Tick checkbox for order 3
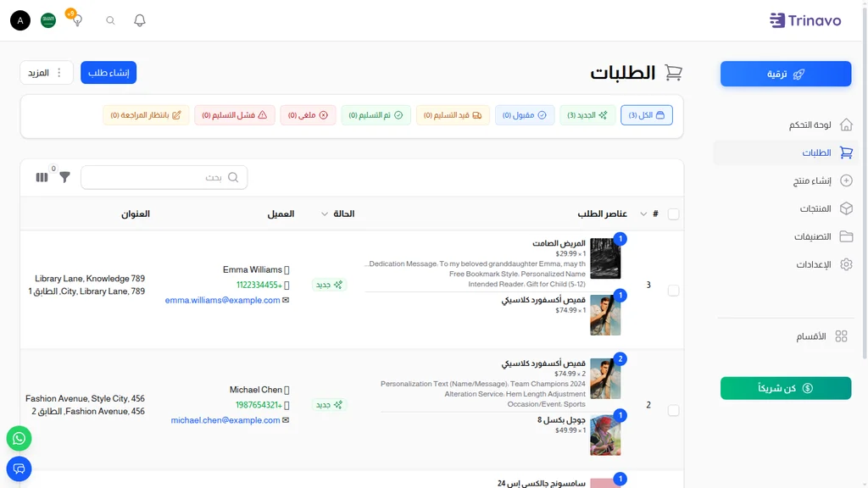Viewport: 868px width, 488px height. [673, 291]
